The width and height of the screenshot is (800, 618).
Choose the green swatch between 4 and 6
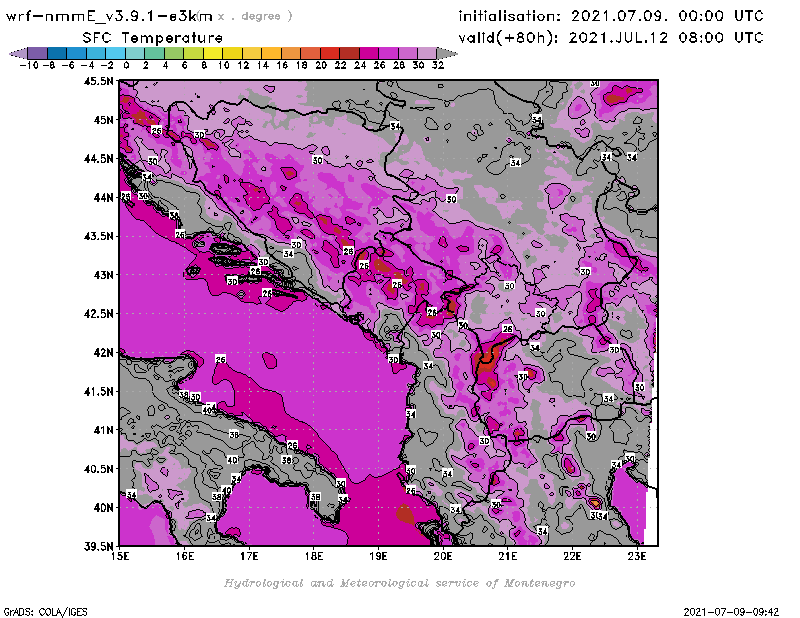click(174, 53)
